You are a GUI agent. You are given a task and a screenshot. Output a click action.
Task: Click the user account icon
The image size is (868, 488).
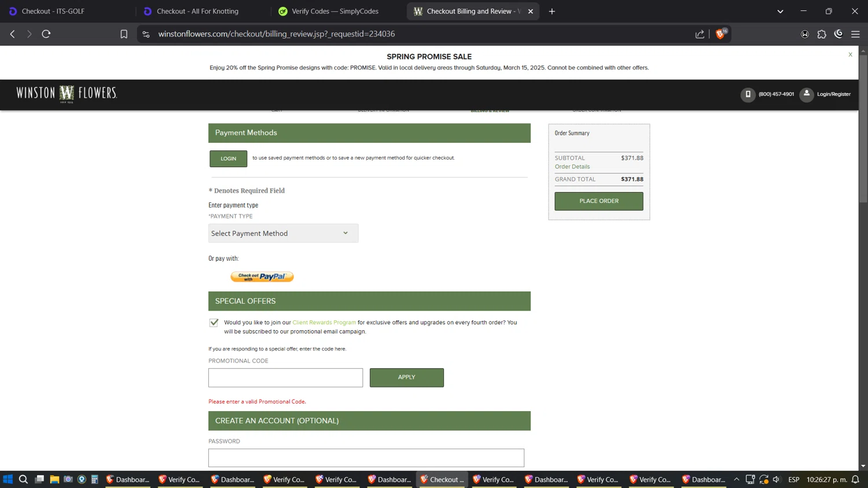point(807,94)
